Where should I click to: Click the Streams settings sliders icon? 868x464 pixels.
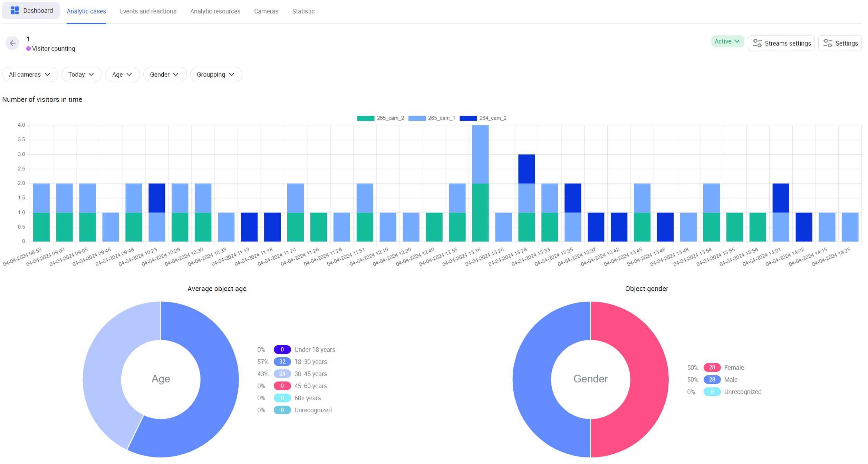pyautogui.click(x=757, y=43)
